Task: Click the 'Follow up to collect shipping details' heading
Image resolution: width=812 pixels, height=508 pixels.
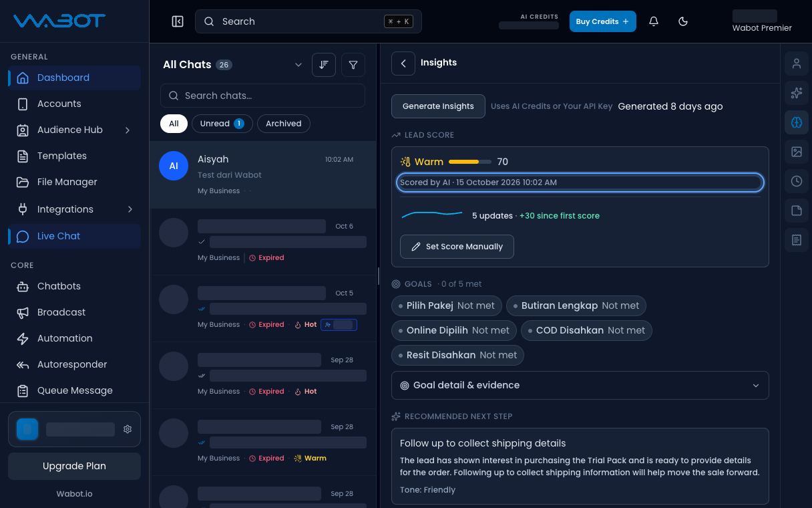Action: click(x=483, y=443)
